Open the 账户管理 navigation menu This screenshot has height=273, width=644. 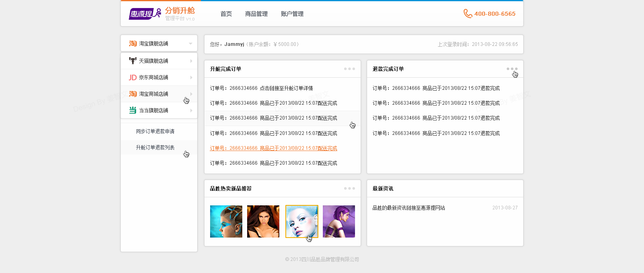pos(292,14)
